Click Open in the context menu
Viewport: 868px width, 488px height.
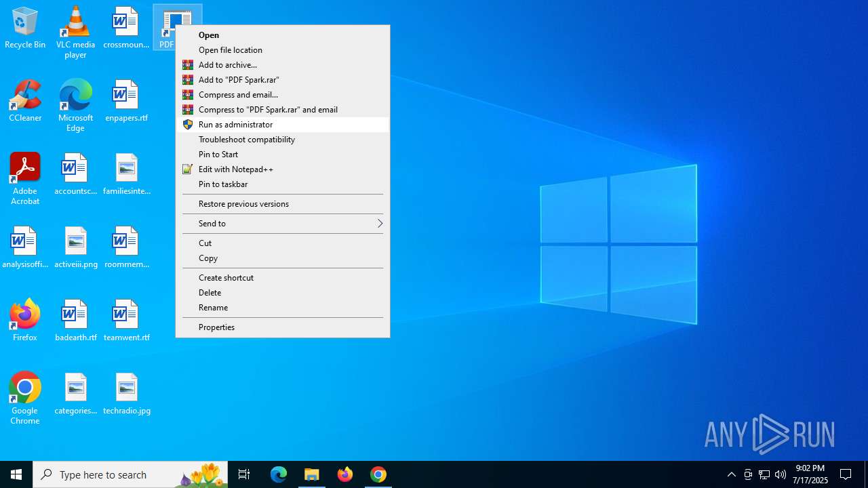click(x=282, y=35)
